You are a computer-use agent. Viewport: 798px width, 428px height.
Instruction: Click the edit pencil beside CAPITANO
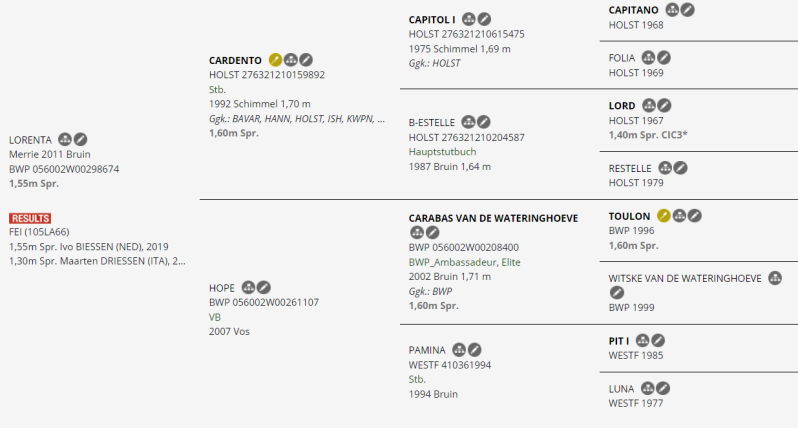coord(688,10)
